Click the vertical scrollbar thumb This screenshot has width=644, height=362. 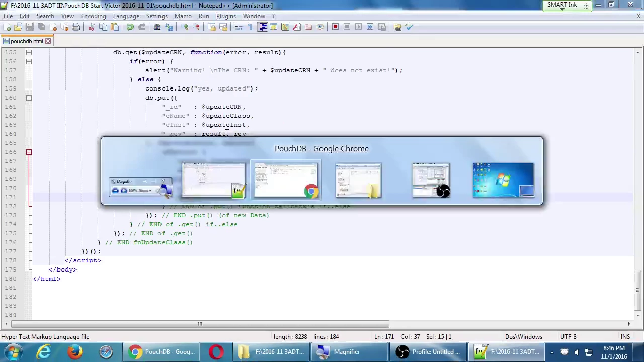638,290
